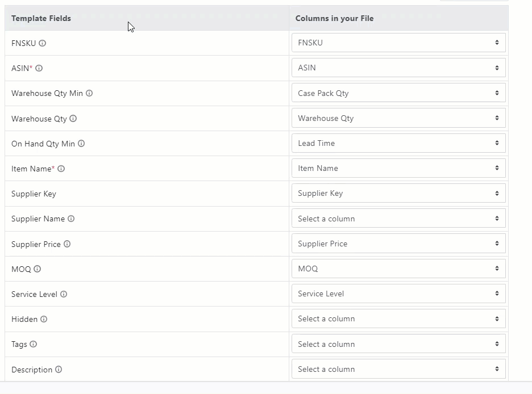Click the Columns in your File header
Screen dimensions: 532x394
335,18
